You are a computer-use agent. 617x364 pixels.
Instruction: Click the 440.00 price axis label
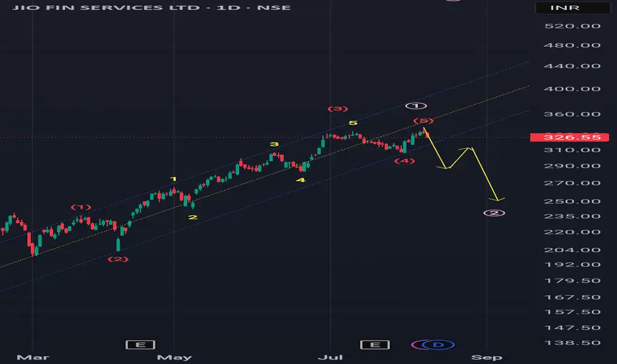click(572, 66)
